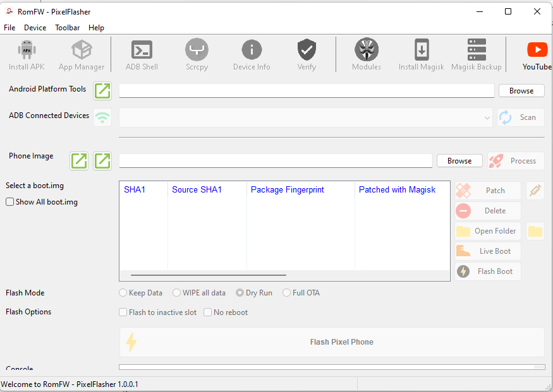Run the Verify tool
Image resolution: width=553 pixels, height=392 pixels.
306,54
